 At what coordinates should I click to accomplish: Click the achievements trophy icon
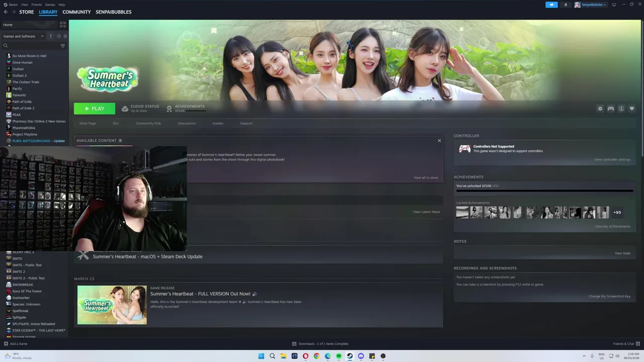(169, 109)
